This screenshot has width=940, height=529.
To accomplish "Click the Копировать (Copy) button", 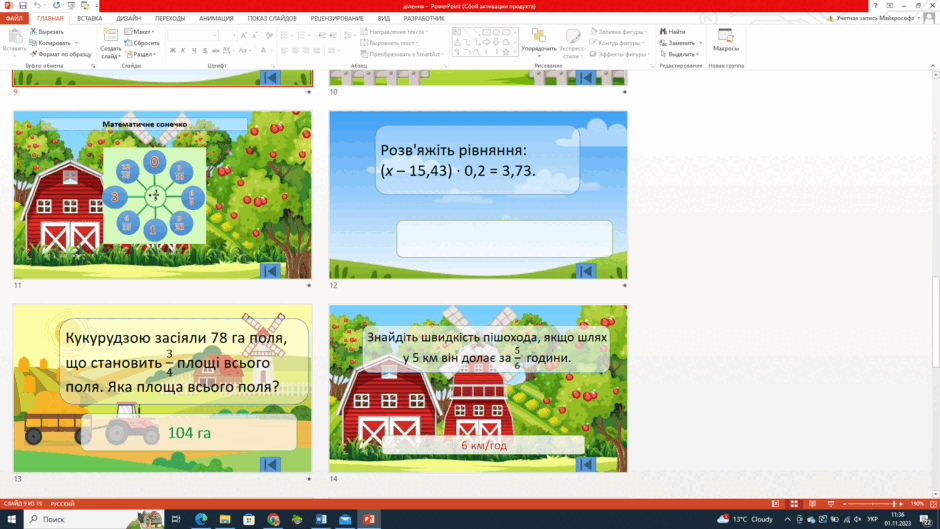I will pyautogui.click(x=50, y=43).
